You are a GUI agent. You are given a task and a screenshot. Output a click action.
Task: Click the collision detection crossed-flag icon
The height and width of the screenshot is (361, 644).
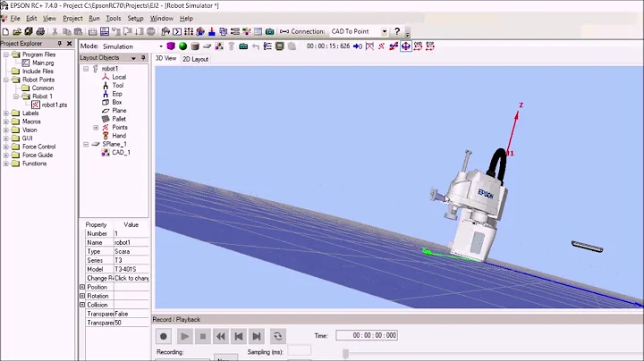(x=369, y=46)
